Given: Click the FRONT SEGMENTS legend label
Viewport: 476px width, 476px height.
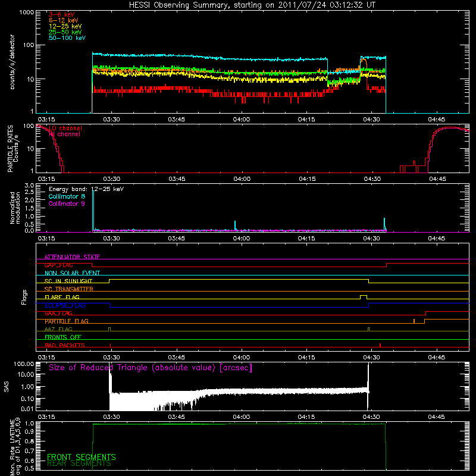Looking at the screenshot, I should [82, 457].
